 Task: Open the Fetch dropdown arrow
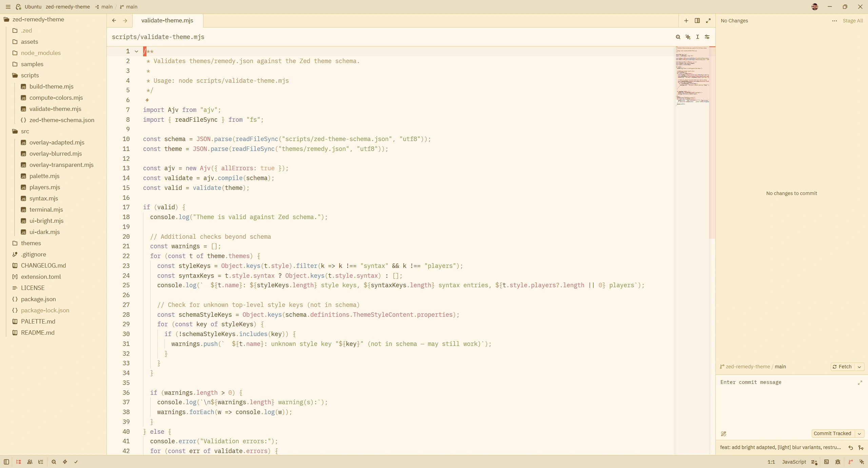click(x=860, y=367)
